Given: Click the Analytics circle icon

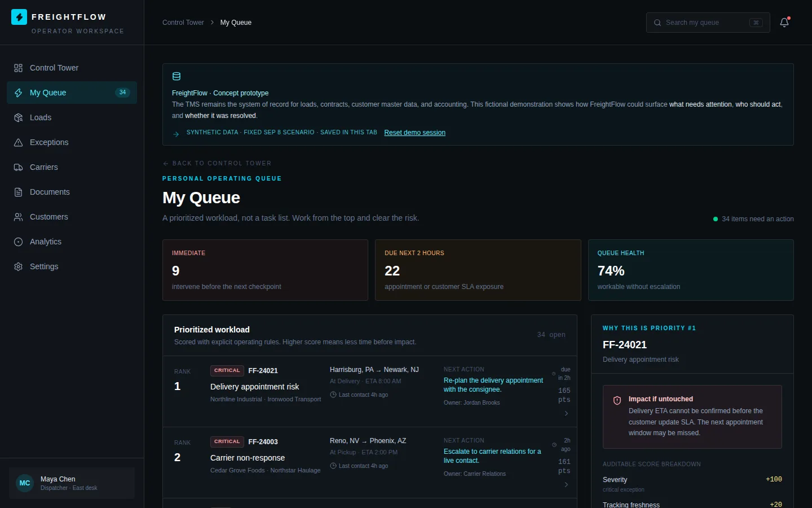Looking at the screenshot, I should point(18,242).
